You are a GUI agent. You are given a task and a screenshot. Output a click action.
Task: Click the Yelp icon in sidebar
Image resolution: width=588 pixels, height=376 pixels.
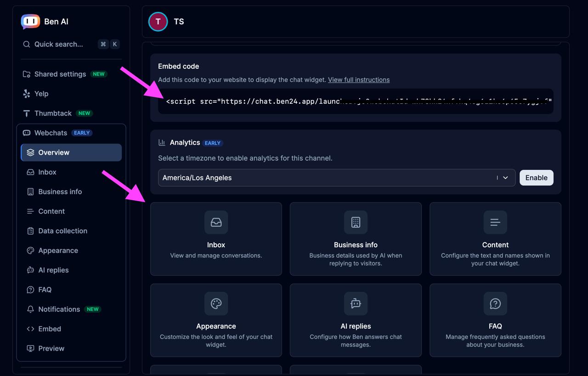click(27, 94)
